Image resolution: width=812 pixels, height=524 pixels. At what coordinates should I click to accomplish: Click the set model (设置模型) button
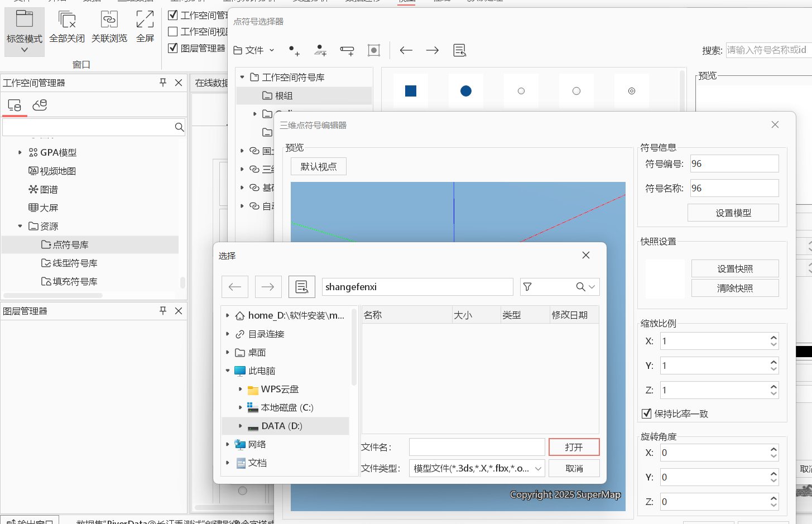click(733, 213)
